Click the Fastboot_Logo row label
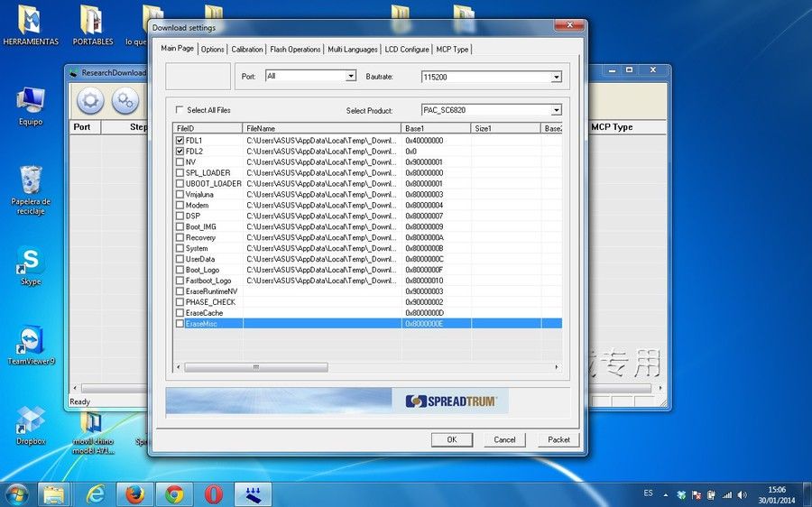The width and height of the screenshot is (812, 507). [x=208, y=281]
